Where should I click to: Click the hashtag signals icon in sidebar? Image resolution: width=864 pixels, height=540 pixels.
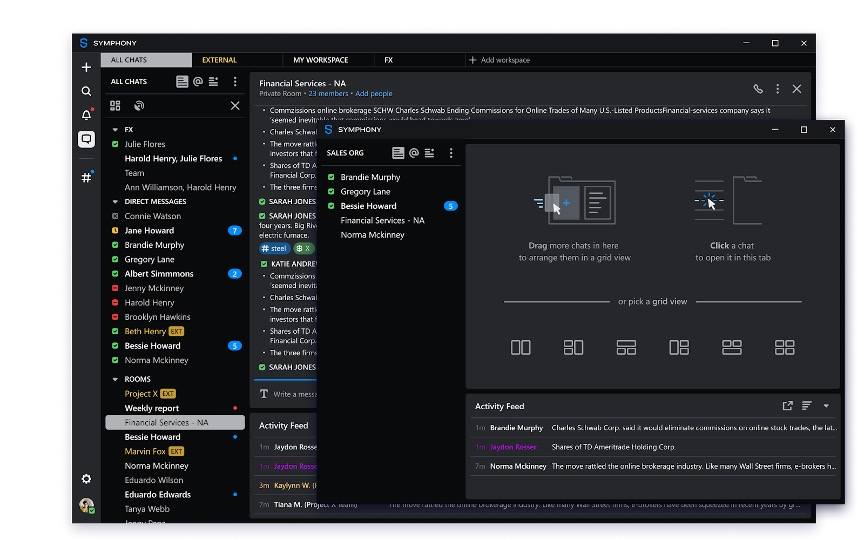point(87,177)
